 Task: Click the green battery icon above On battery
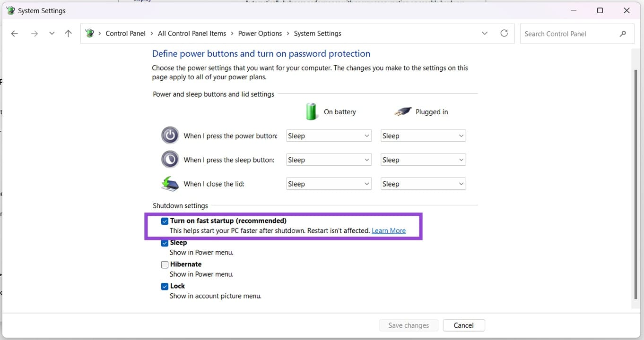[311, 111]
